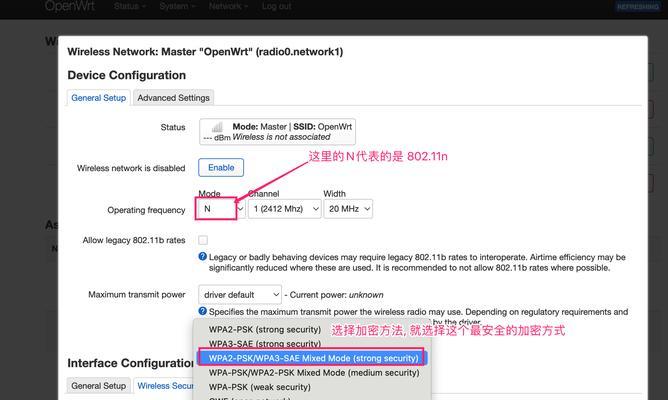
Task: Toggle Allow legacy 802.11b rates checkbox
Action: [203, 240]
